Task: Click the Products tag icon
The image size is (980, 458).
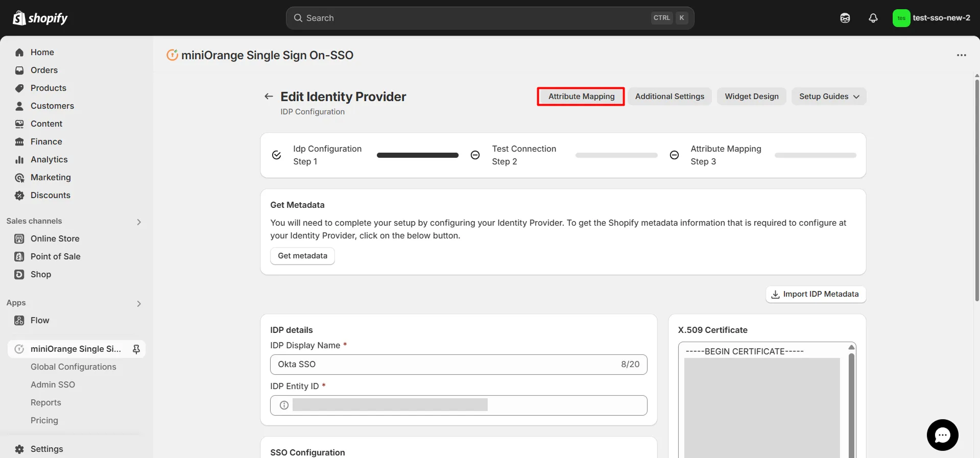Action: point(19,88)
